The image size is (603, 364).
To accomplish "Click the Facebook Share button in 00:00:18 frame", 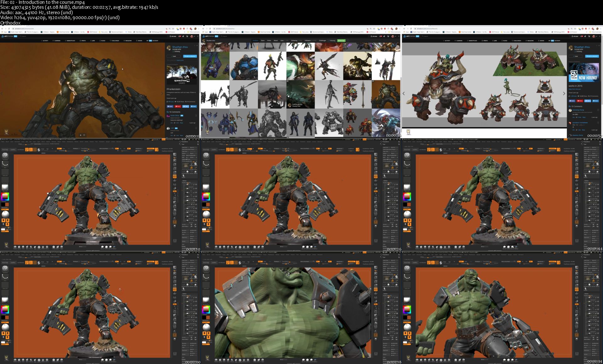I will [x=170, y=106].
